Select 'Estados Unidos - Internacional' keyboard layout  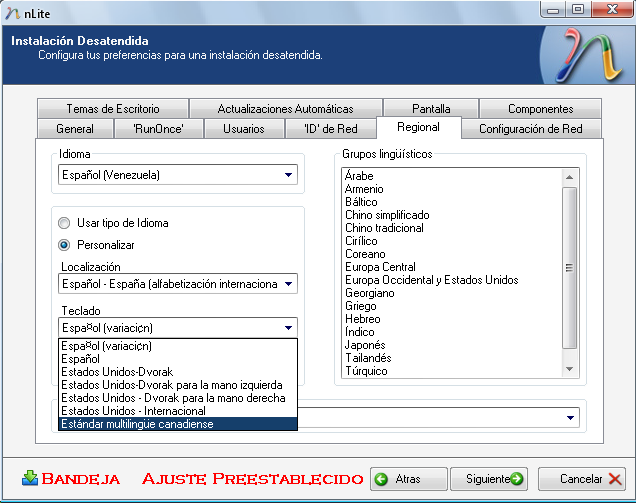point(133,411)
